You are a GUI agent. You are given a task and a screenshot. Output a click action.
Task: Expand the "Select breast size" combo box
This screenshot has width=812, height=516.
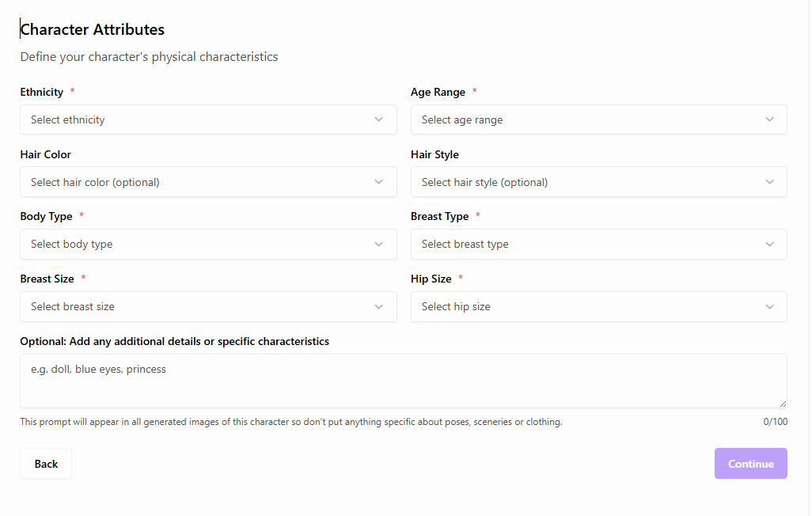tap(198, 307)
